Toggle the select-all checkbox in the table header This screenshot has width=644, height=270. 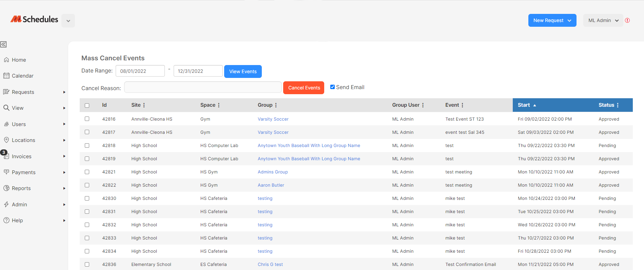tap(87, 105)
